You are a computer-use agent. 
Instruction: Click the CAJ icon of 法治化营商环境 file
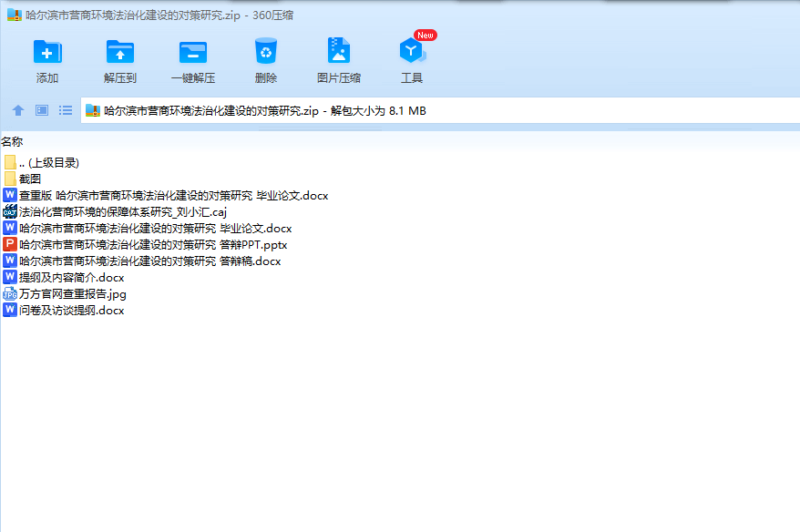tap(10, 211)
